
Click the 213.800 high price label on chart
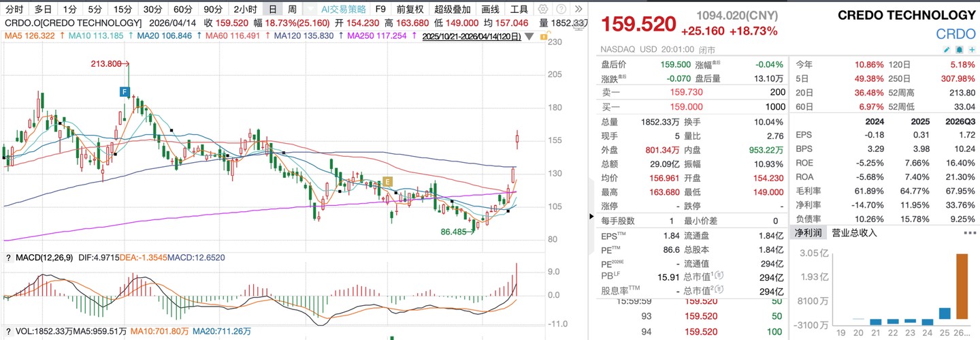pyautogui.click(x=106, y=63)
